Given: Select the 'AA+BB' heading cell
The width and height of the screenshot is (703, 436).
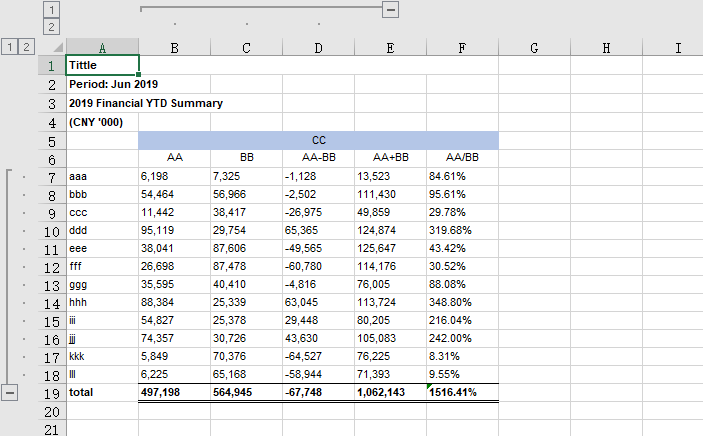Looking at the screenshot, I should (x=391, y=158).
